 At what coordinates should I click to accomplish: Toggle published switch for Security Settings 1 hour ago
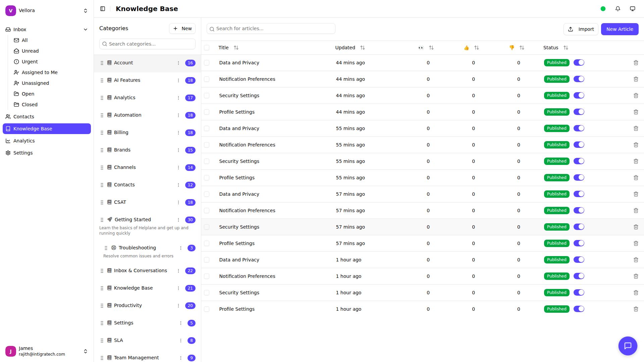[579, 293]
